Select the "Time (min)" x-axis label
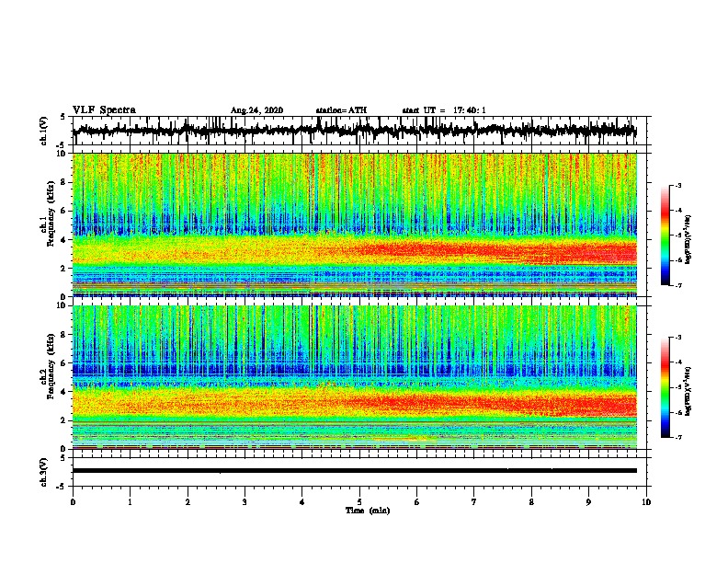728x563 pixels. click(x=368, y=511)
